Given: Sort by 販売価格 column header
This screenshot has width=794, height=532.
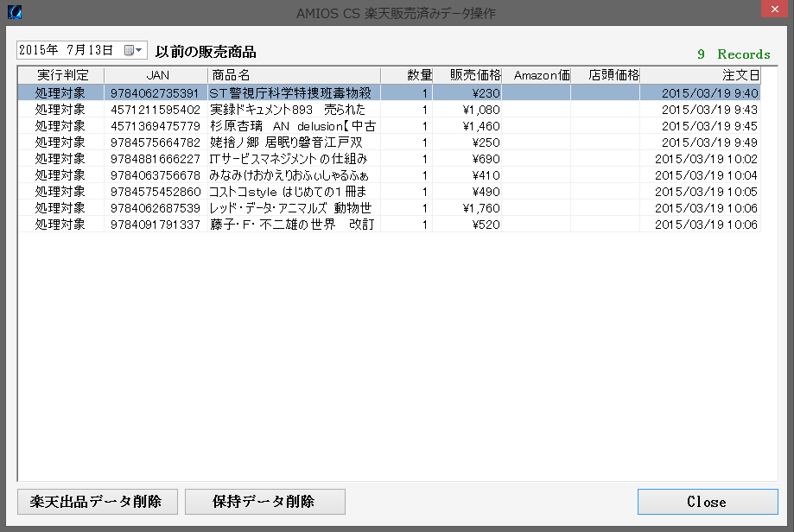Looking at the screenshot, I should coord(467,75).
